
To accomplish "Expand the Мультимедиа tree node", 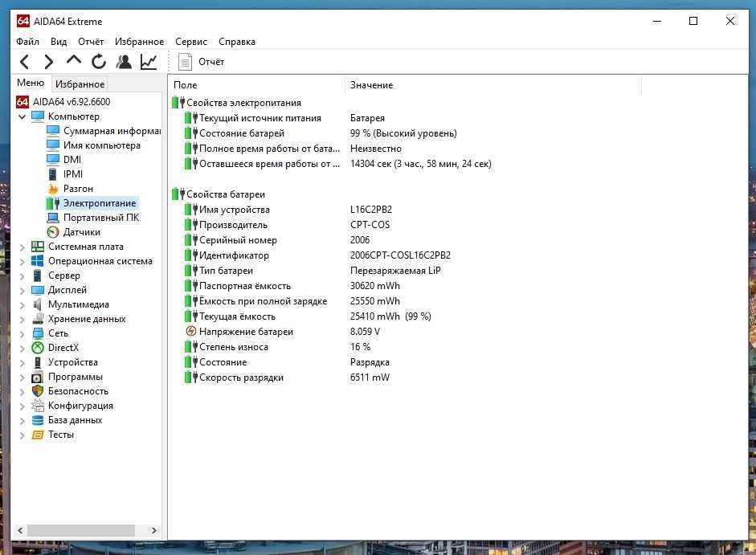I will [x=22, y=304].
